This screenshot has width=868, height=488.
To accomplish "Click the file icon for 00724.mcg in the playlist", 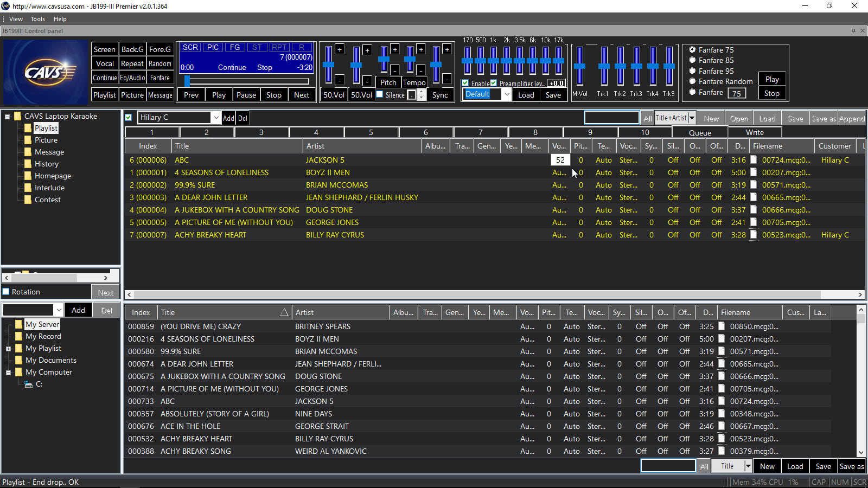I will click(x=754, y=160).
